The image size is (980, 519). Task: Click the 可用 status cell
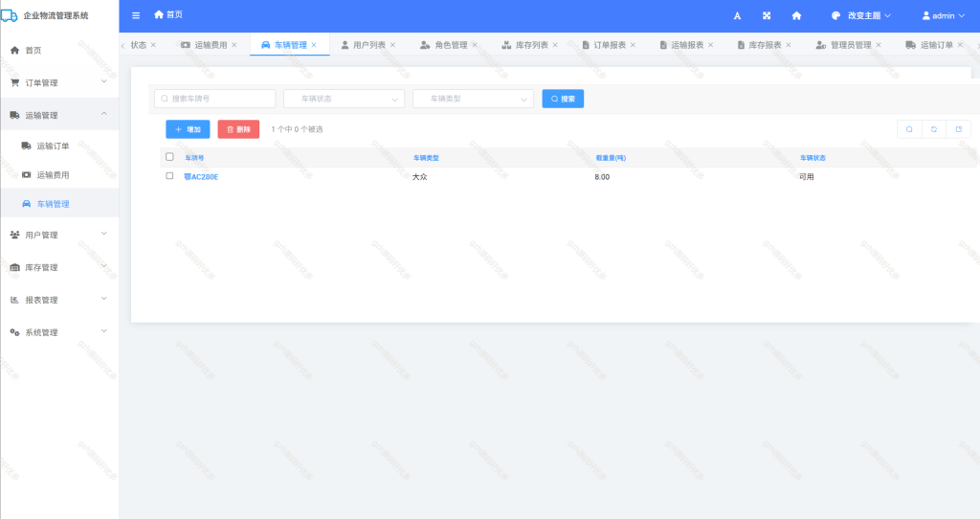pyautogui.click(x=806, y=177)
